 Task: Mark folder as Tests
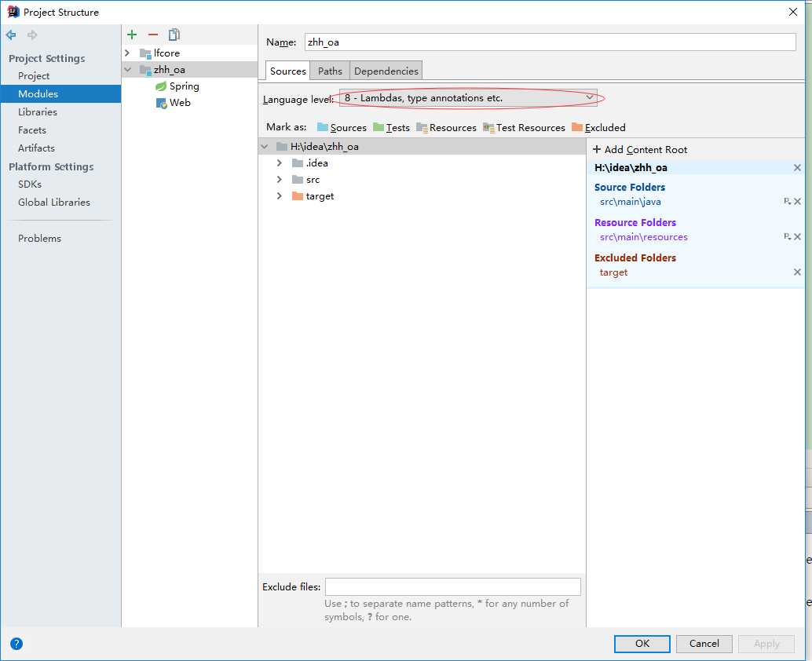pos(392,127)
